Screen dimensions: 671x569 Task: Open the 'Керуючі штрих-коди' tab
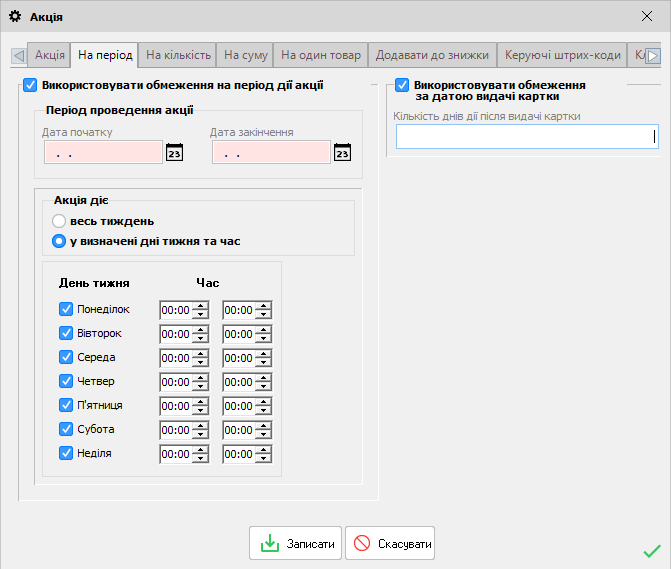[x=561, y=55]
